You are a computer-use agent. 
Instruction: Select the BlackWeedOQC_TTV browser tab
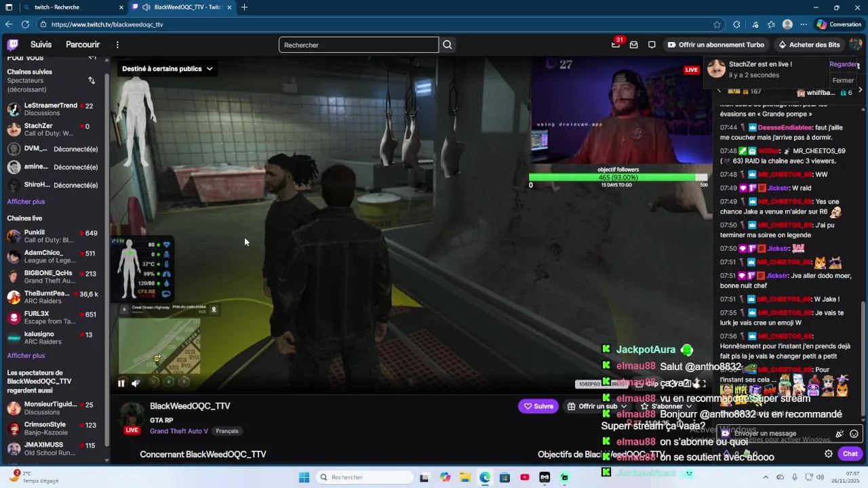pos(182,7)
